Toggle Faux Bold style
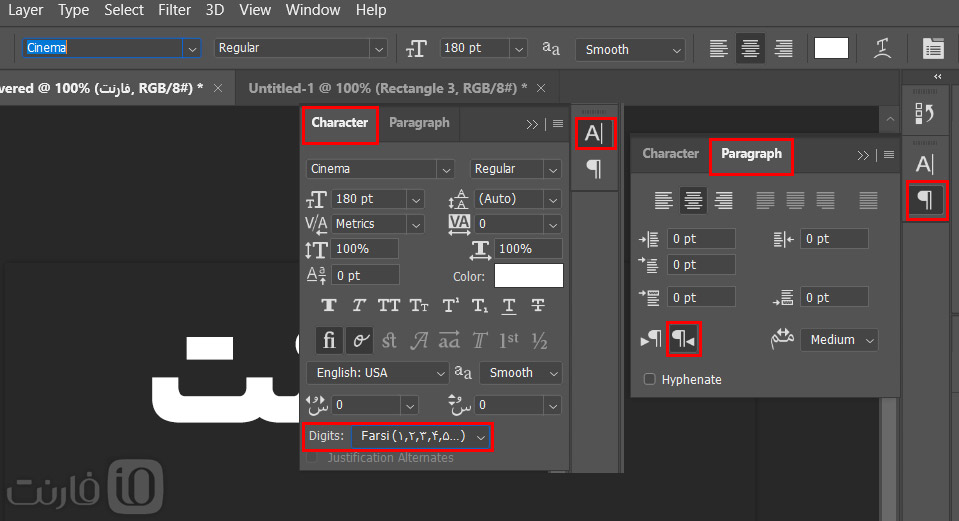The height and width of the screenshot is (521, 959). 329,305
